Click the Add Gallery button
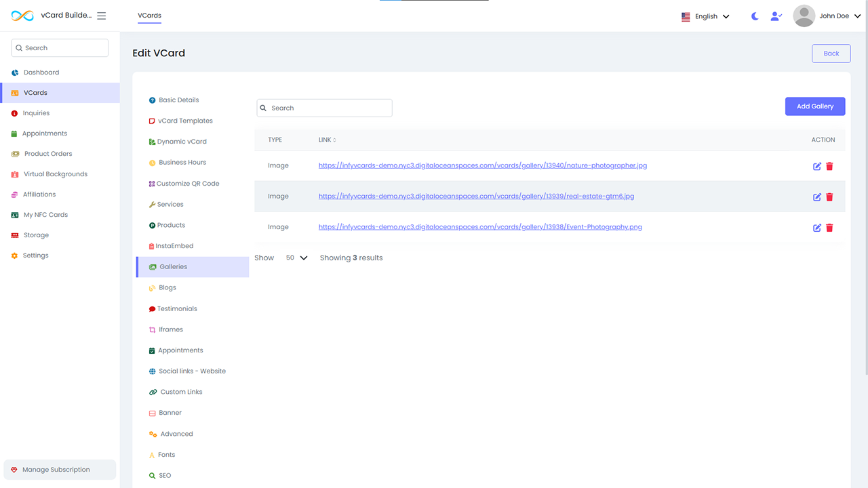 [814, 106]
